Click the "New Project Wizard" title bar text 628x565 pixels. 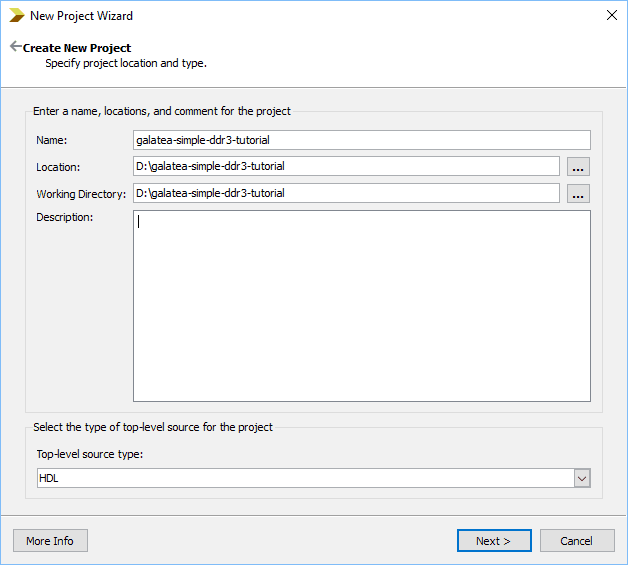click(x=81, y=16)
